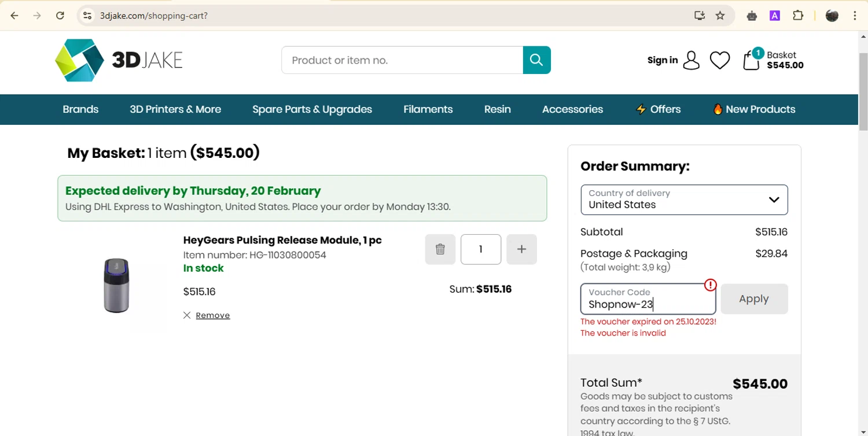Click the In stock label
Screen dimensions: 868x436
coord(203,268)
